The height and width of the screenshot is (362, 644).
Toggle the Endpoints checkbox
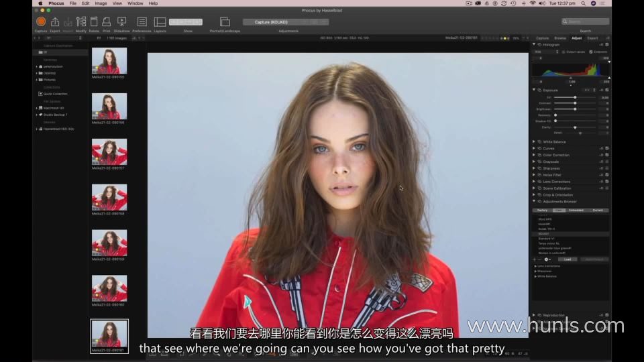(x=591, y=52)
